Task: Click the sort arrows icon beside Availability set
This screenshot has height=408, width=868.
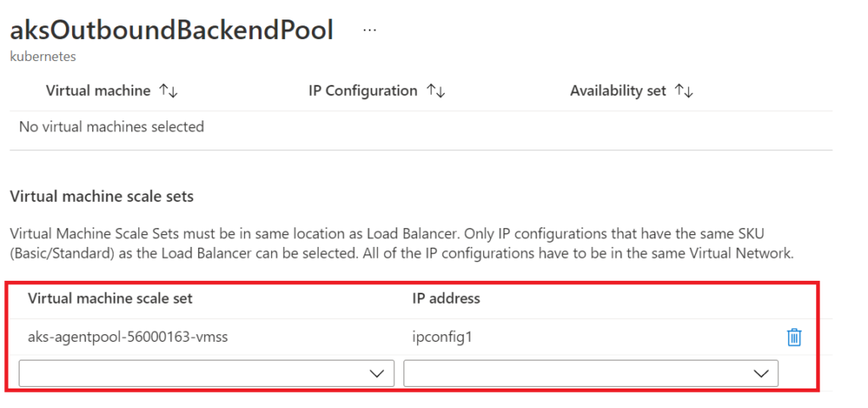Action: [684, 91]
